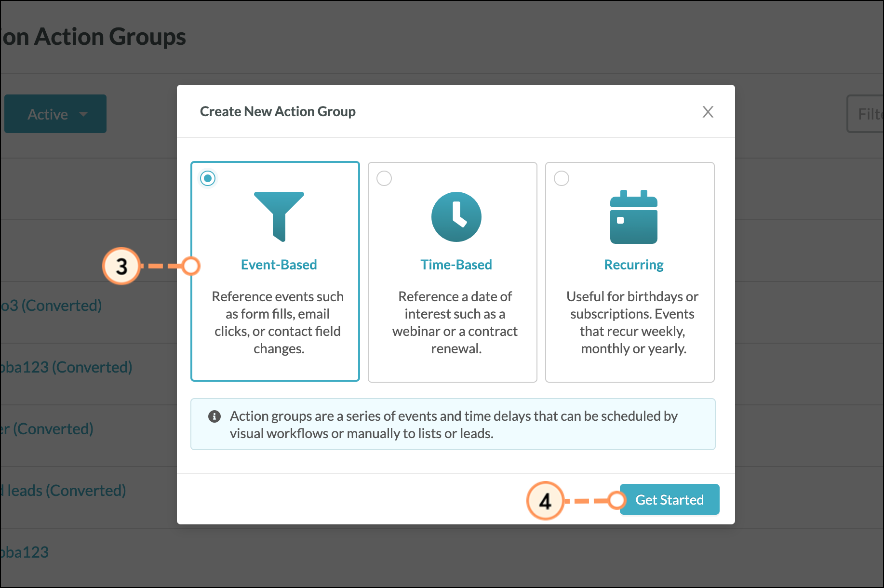Click the 'Create New Action Group' dialog title

(x=278, y=111)
